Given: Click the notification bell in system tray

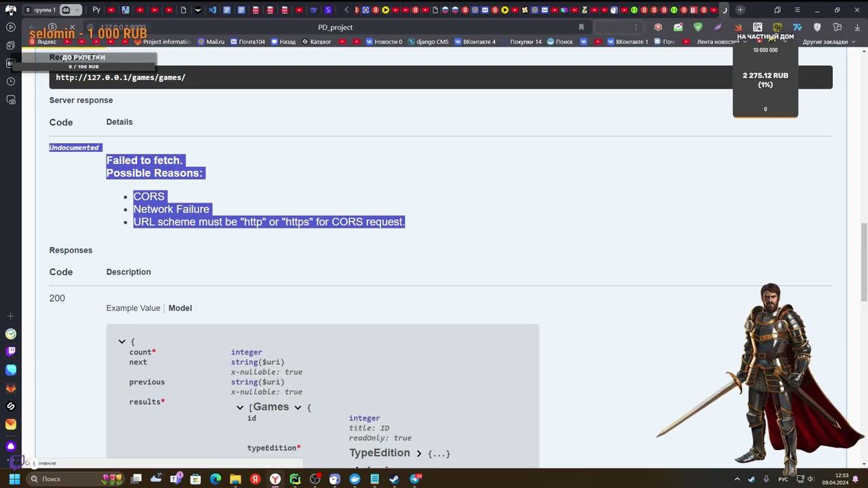Looking at the screenshot, I should pyautogui.click(x=856, y=479).
